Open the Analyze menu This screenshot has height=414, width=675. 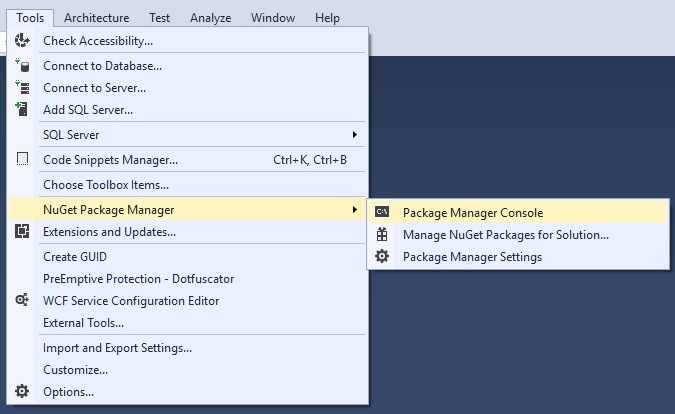pyautogui.click(x=210, y=18)
